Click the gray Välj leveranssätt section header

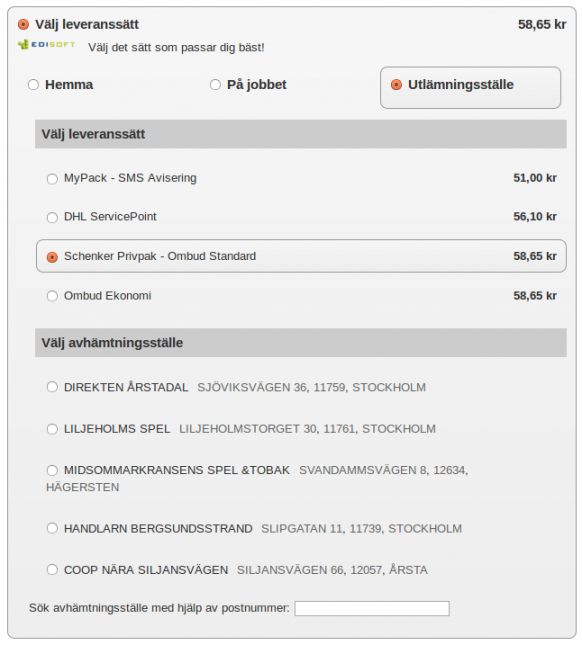tap(301, 134)
